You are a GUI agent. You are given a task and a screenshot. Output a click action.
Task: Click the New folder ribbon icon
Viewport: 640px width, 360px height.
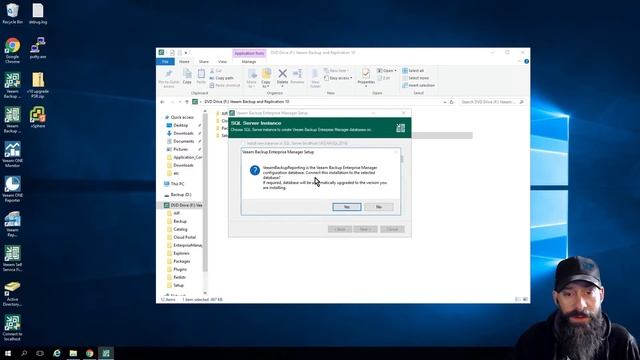[315, 78]
